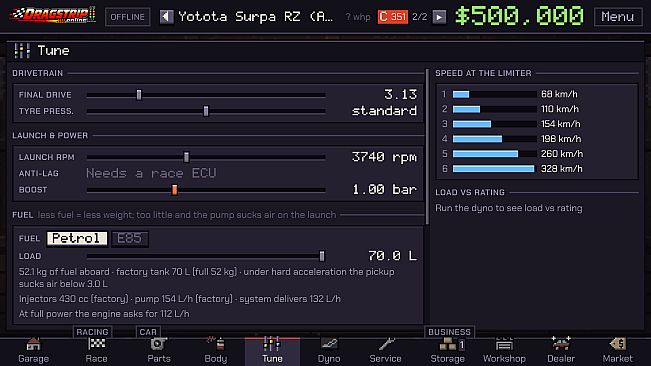Click the Launch RPM slider handle
This screenshot has height=366, width=651.
coord(186,157)
